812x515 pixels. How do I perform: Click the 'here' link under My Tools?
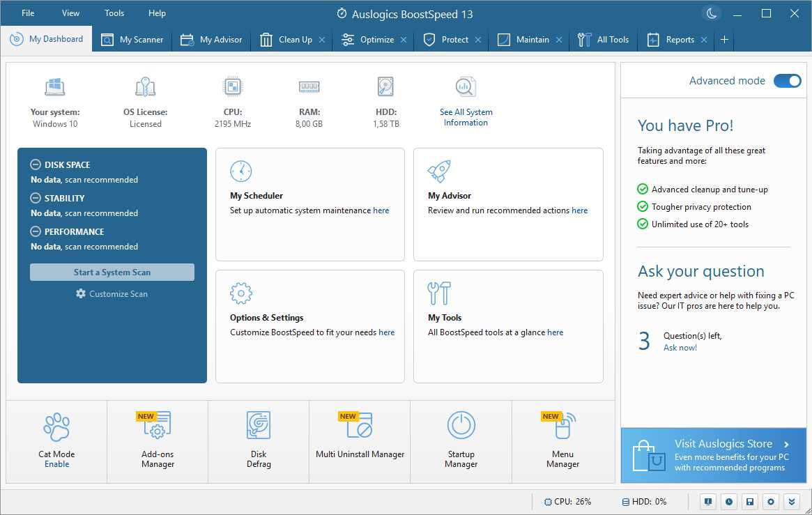pos(556,332)
